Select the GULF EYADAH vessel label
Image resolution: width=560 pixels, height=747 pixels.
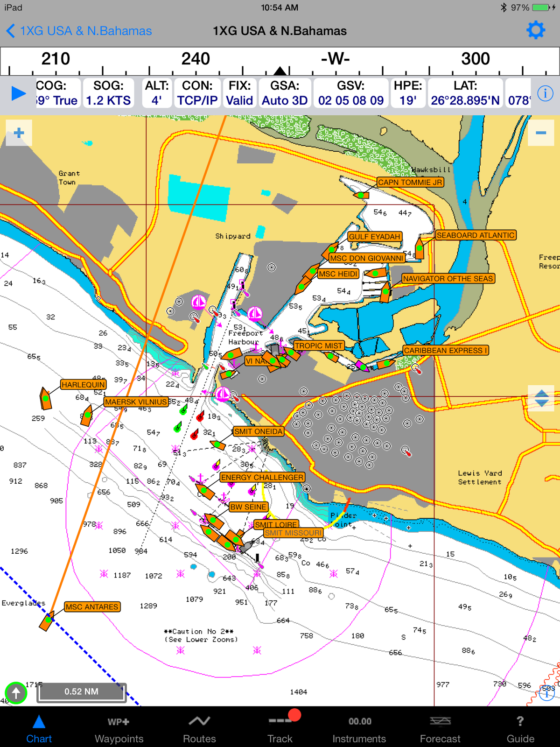[x=375, y=237]
